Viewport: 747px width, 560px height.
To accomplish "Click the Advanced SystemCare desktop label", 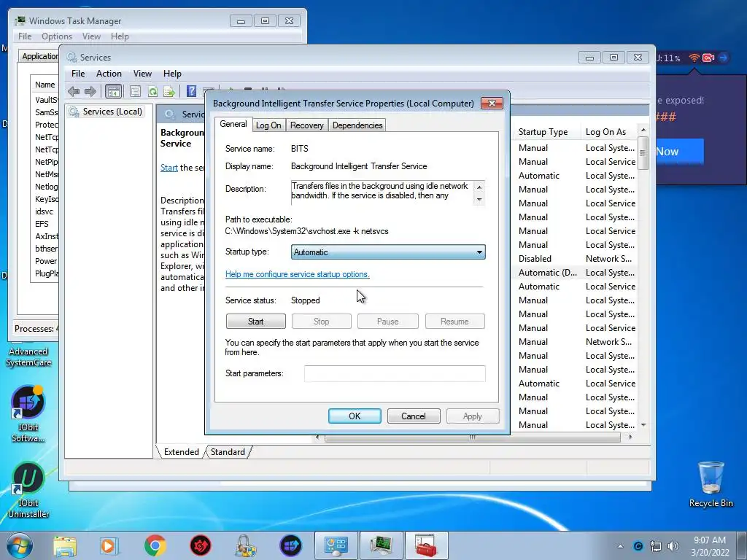I will coord(28,357).
